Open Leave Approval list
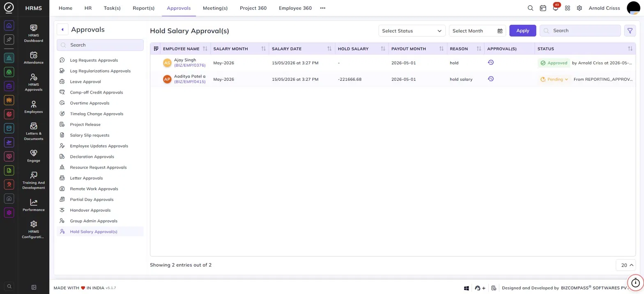Viewport: 644px width, 294px height. pyautogui.click(x=100, y=82)
